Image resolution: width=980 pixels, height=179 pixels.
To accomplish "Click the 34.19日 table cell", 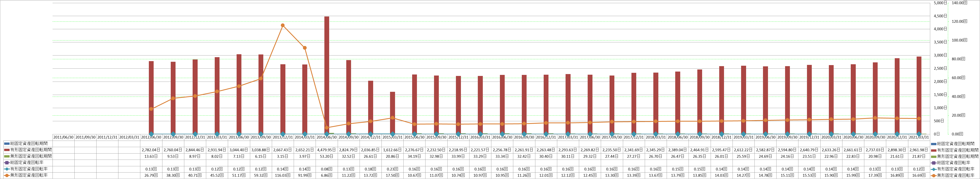I will (415, 156).
